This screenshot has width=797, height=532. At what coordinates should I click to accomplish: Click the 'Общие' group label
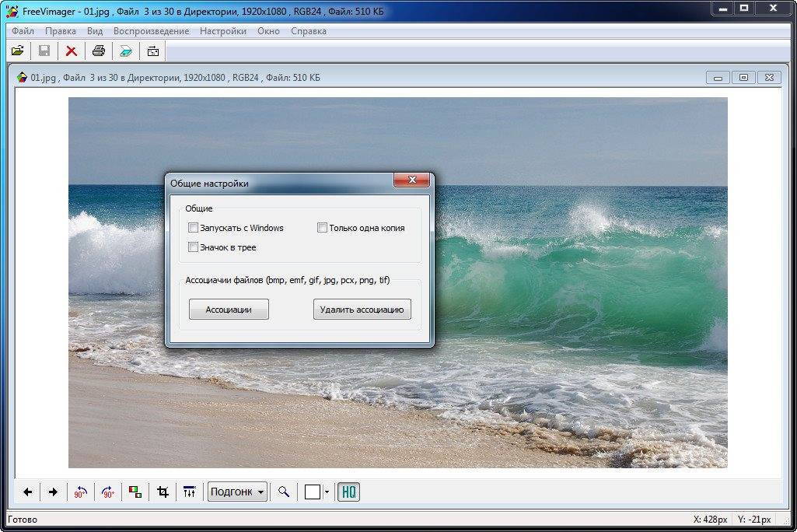199,208
